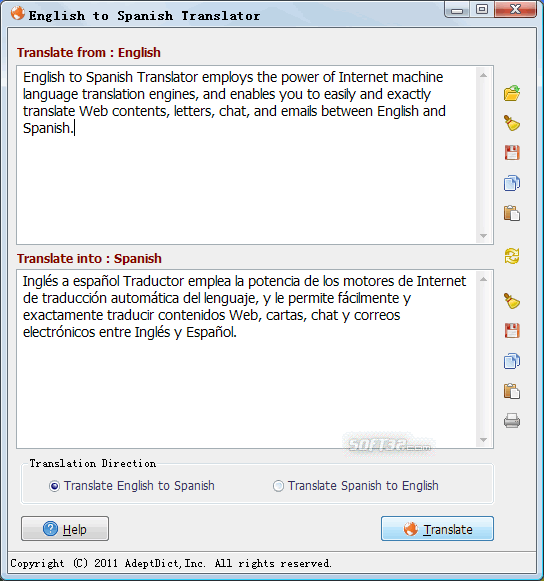Clear the English source text with broom icon
Image resolution: width=544 pixels, height=581 pixels.
[x=512, y=123]
